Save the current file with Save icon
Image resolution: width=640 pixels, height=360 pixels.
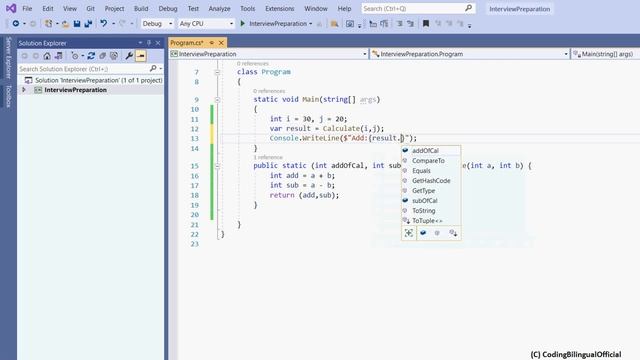click(x=77, y=24)
